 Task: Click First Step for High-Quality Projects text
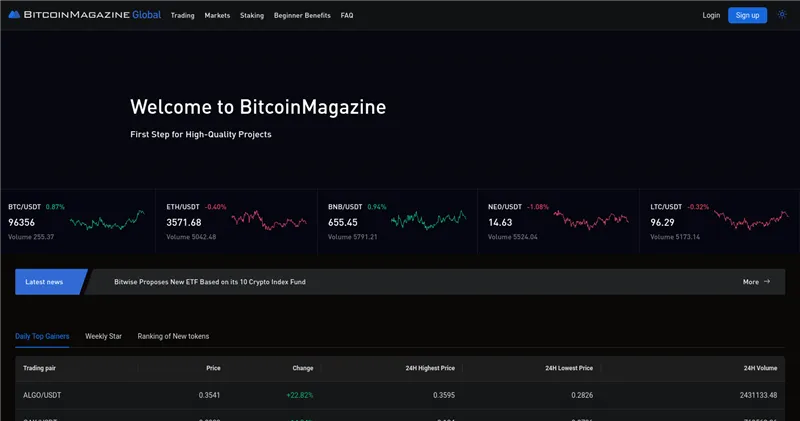tap(201, 134)
